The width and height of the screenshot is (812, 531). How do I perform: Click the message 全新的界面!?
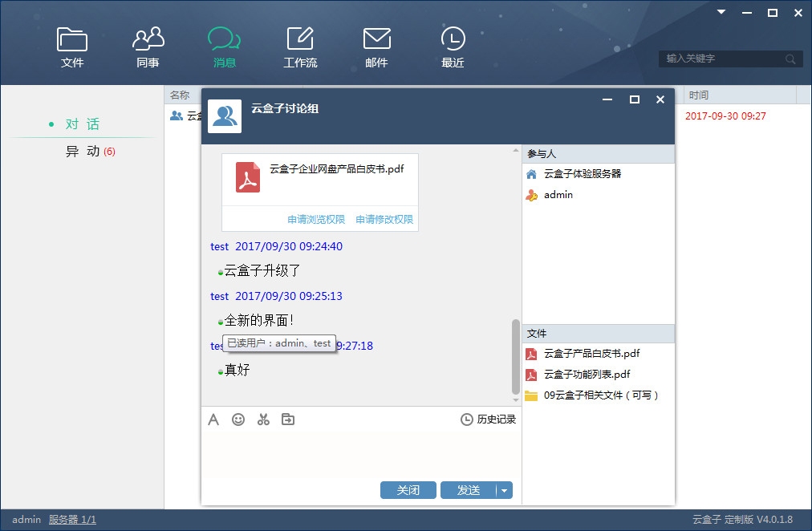coord(259,320)
